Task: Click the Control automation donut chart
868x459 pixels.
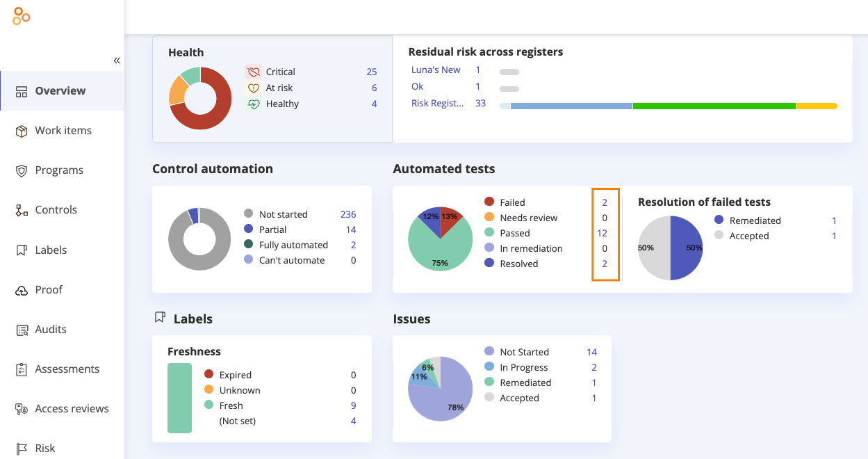Action: [199, 239]
